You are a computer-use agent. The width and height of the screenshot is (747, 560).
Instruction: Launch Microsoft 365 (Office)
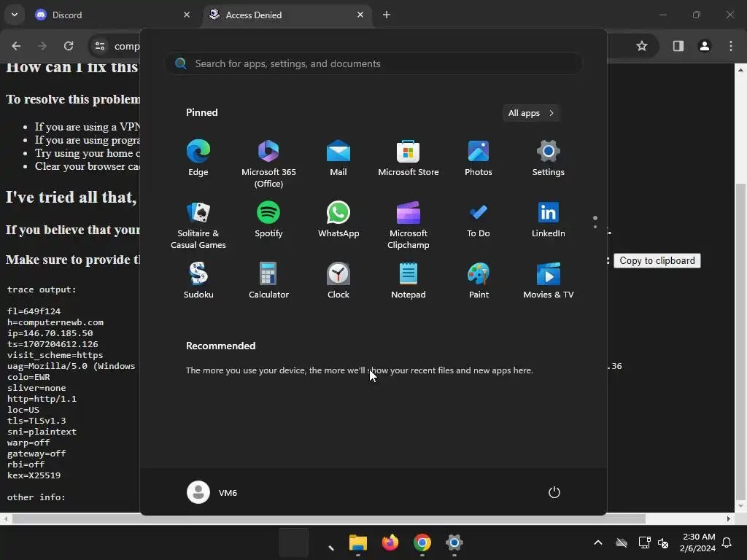point(268,164)
